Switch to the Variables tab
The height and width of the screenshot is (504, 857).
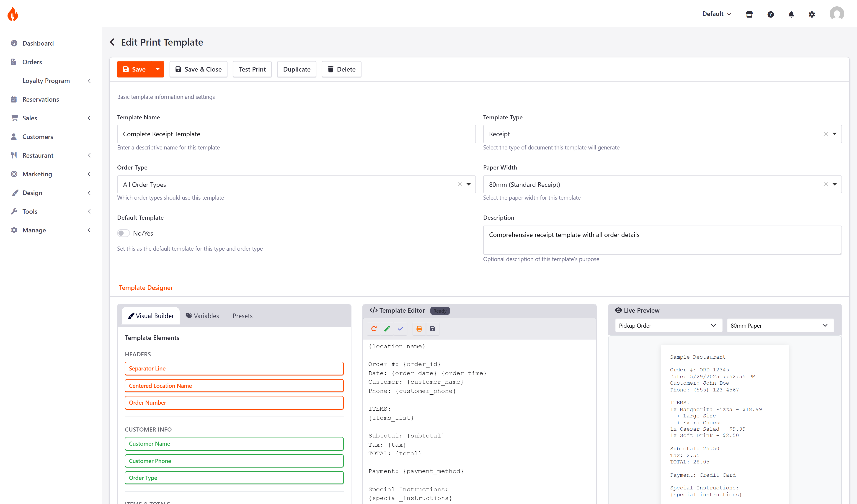click(202, 316)
